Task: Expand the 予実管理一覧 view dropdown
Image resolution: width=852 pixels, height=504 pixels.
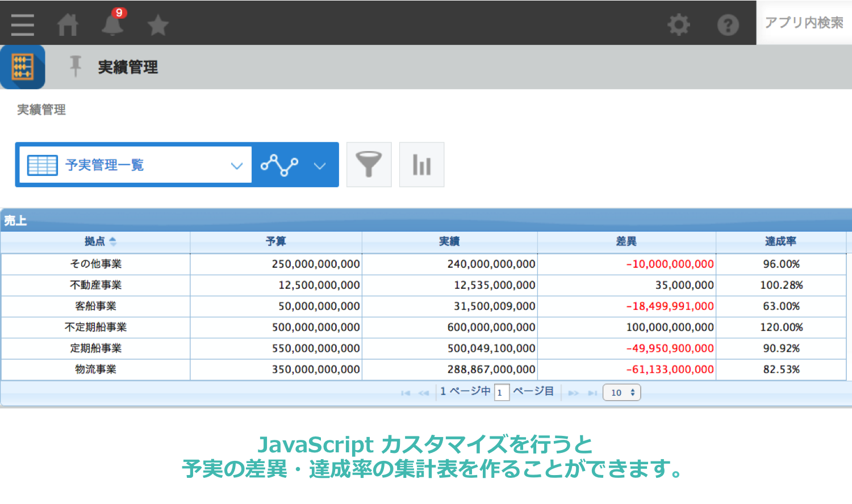Action: click(x=237, y=166)
